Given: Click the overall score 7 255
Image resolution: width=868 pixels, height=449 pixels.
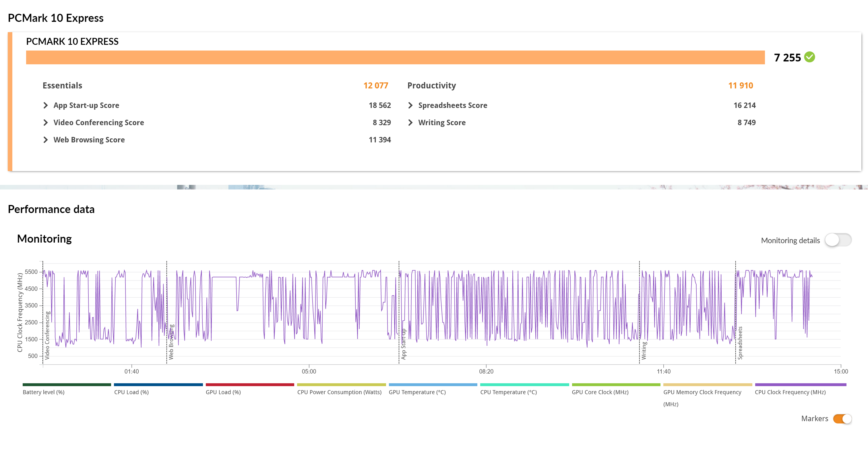Looking at the screenshot, I should [787, 58].
